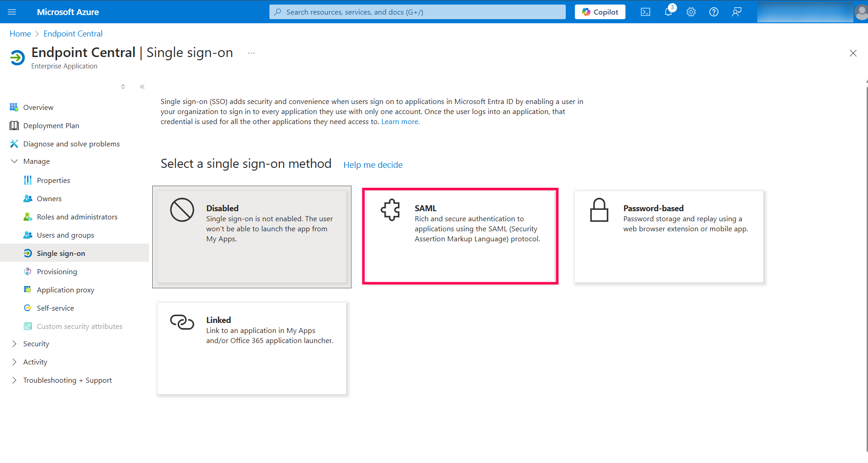This screenshot has width=868, height=463.
Task: Open the notifications bell
Action: coord(668,12)
